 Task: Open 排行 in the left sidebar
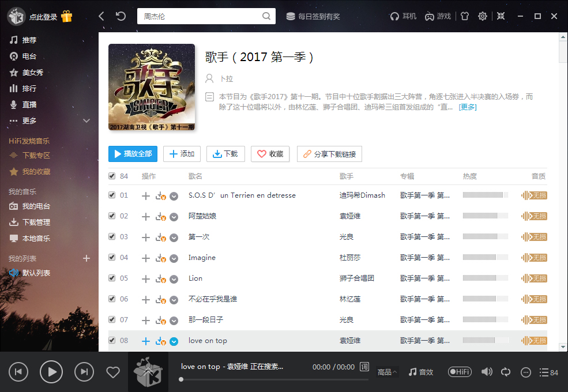click(x=29, y=88)
